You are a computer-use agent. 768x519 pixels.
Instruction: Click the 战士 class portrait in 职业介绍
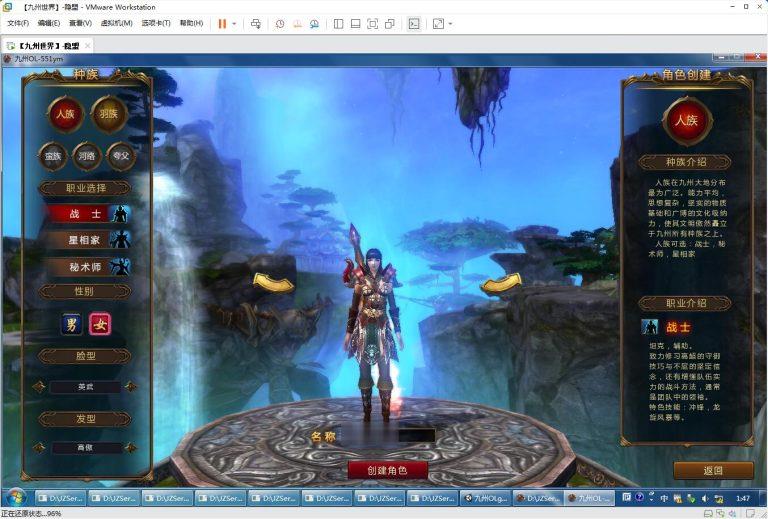tap(649, 327)
